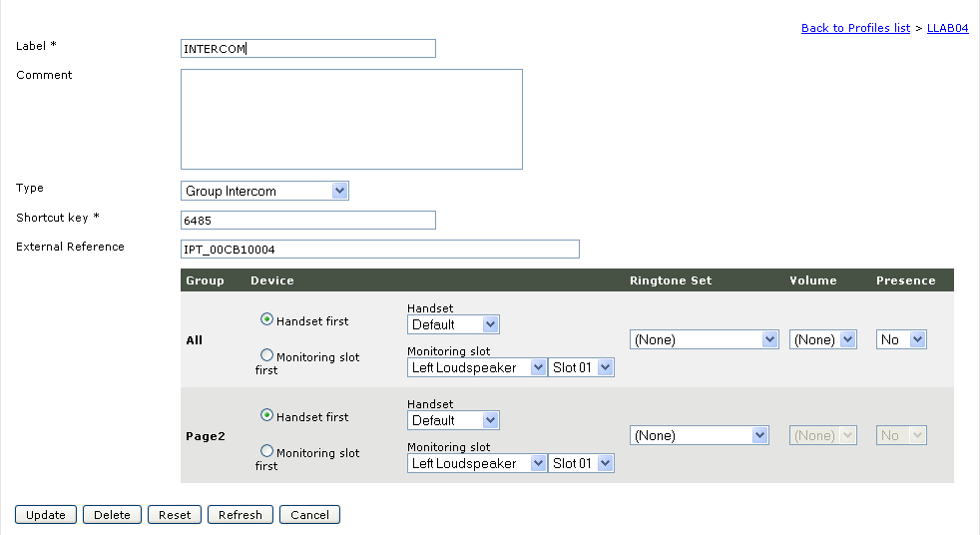Screen dimensions: 980x535
Task: Click the Volume column header
Action: pos(813,280)
